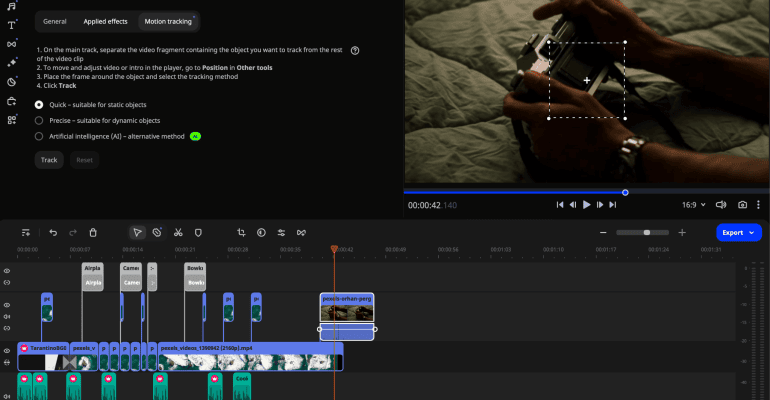
Task: Open the transition wizard on timeline toolbar
Action: 301,233
